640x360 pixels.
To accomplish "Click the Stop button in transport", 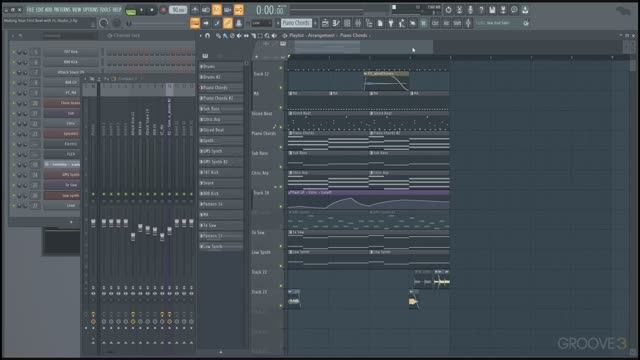I will click(x=152, y=10).
